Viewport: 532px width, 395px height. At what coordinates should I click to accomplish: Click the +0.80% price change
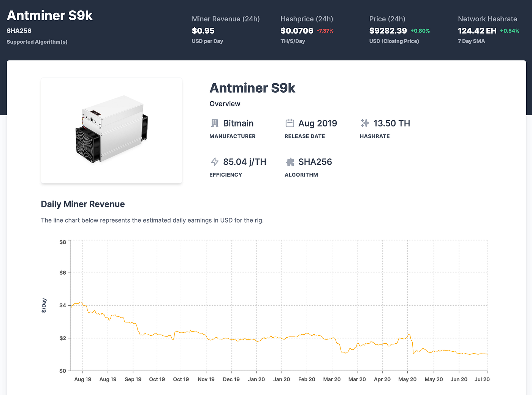420,31
